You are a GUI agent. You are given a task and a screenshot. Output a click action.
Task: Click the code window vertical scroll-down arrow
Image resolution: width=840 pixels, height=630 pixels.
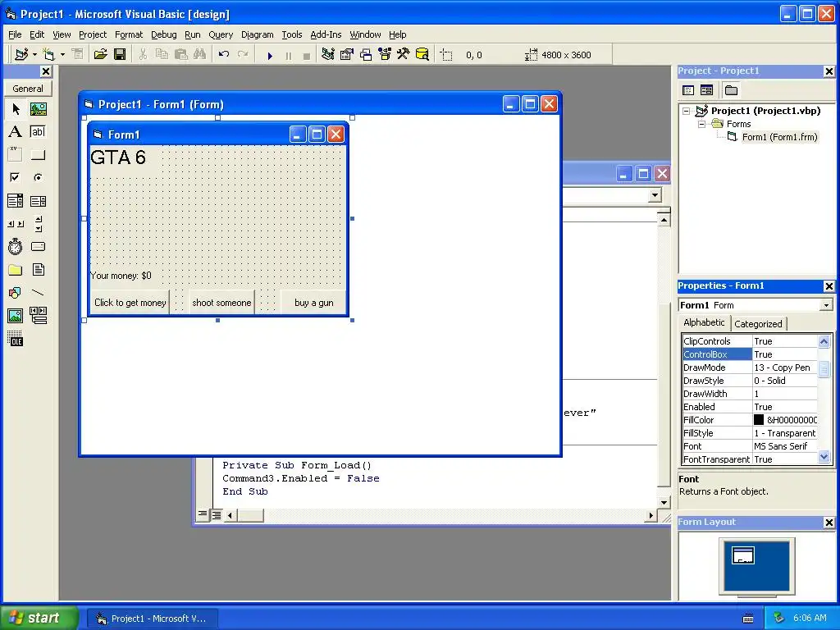(x=664, y=503)
